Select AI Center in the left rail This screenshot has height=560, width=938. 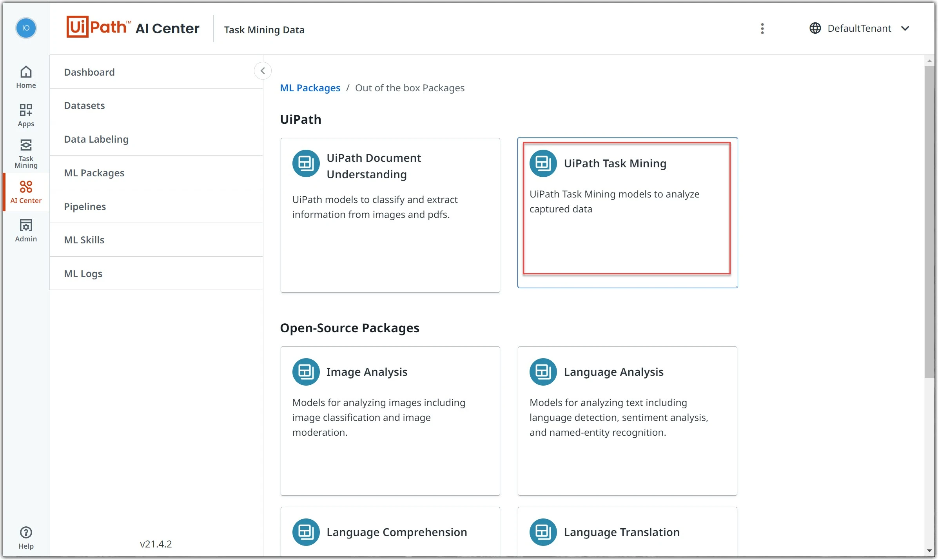tap(26, 192)
